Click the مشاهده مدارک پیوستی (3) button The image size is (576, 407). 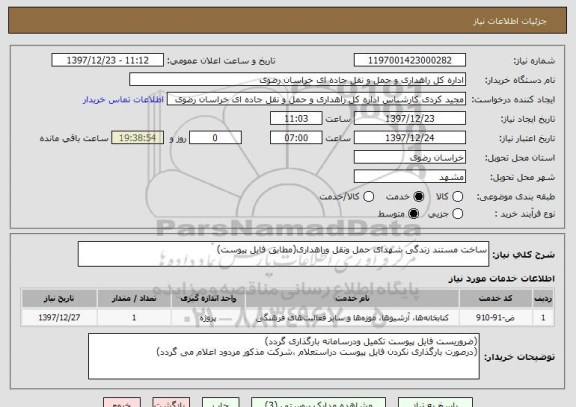point(318,403)
